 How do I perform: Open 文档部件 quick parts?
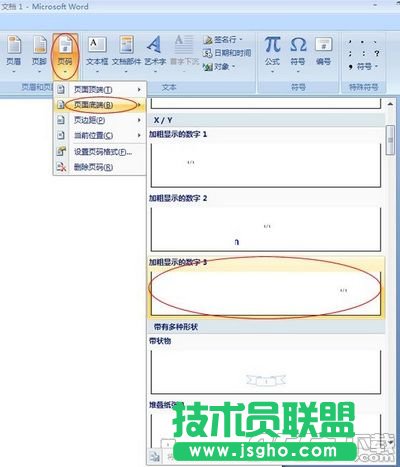(126, 55)
